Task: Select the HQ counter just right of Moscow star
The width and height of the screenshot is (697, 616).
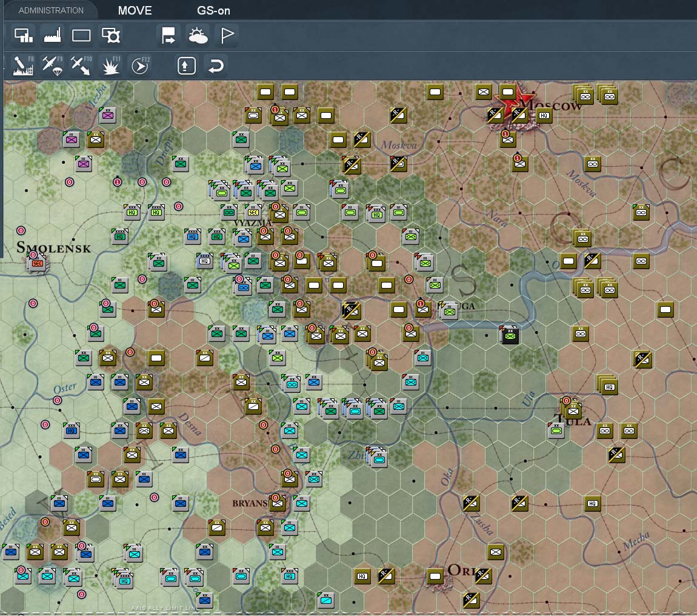Action: pos(544,116)
